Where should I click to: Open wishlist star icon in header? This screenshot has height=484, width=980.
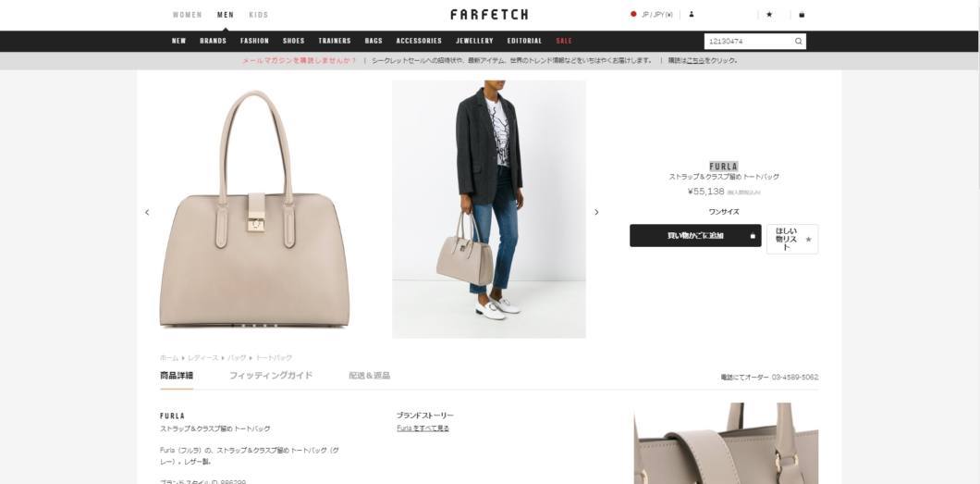tap(769, 15)
